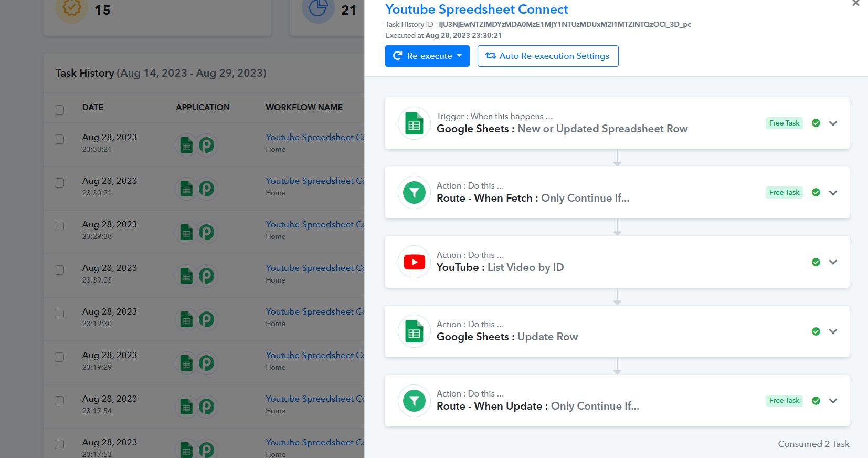This screenshot has width=868, height=458.
Task: Expand the Route - When Fetch step
Action: coord(833,193)
